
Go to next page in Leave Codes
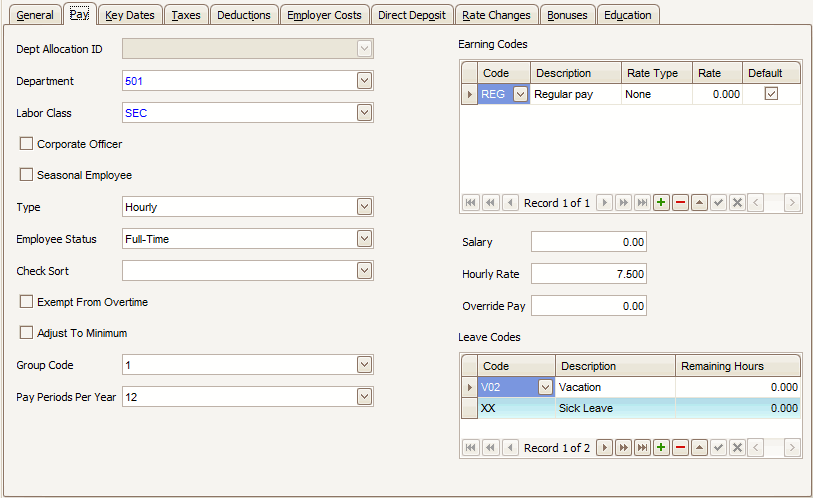coord(623,448)
